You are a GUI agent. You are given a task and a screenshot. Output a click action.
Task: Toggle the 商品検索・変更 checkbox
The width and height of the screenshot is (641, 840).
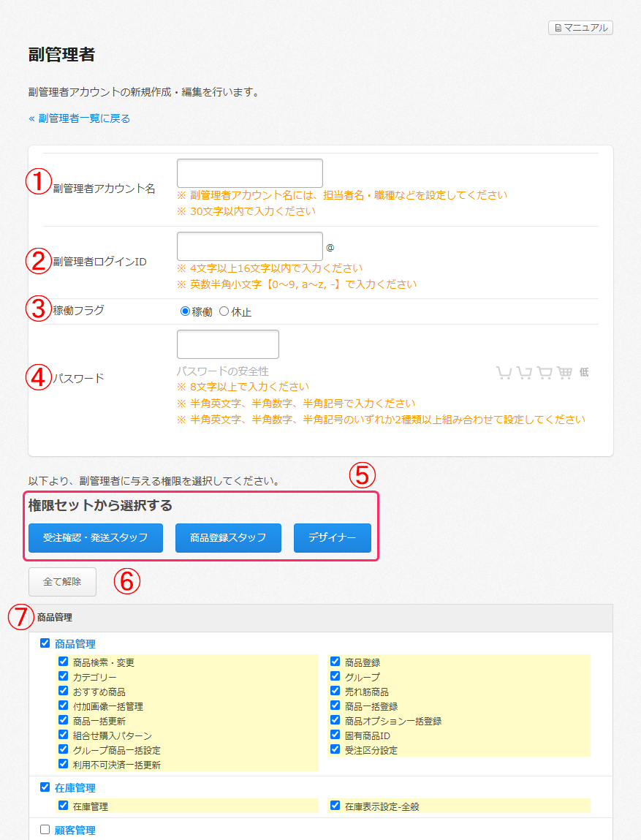click(64, 662)
